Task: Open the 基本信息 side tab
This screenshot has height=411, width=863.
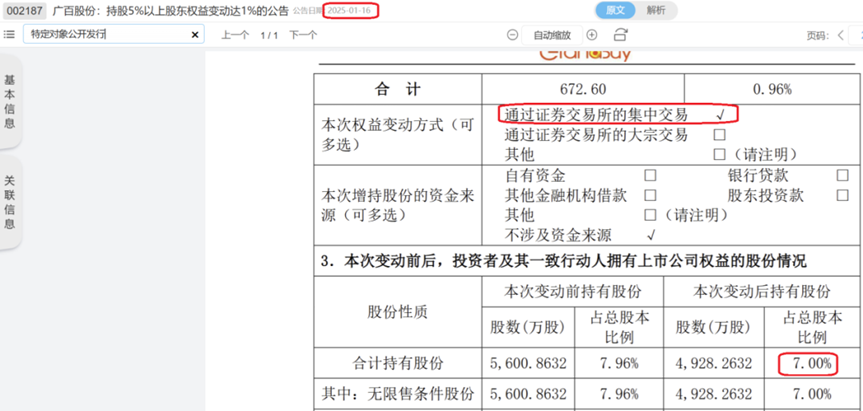Action: click(10, 101)
